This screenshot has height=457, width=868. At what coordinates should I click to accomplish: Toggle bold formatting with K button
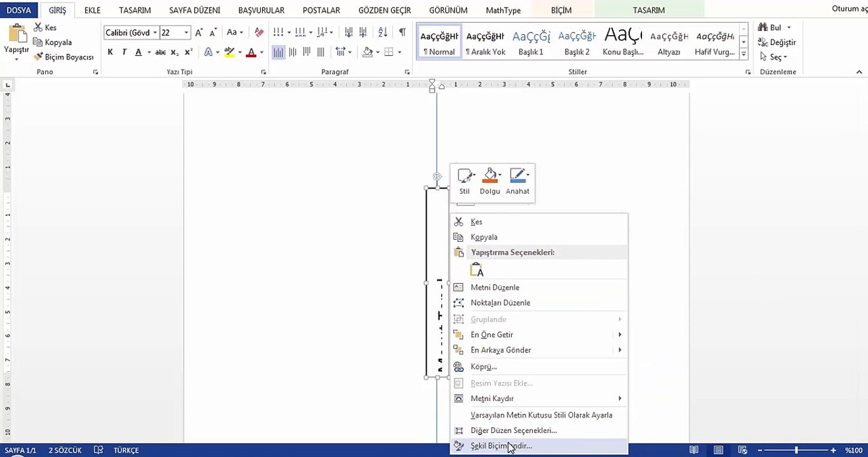tap(110, 52)
